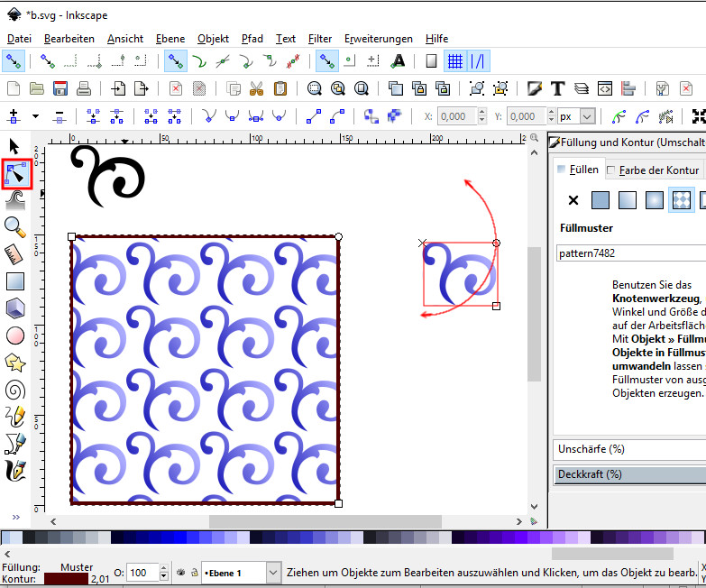Open the Bearbeiten menu
Viewport: 706px width, 588px height.
[69, 39]
